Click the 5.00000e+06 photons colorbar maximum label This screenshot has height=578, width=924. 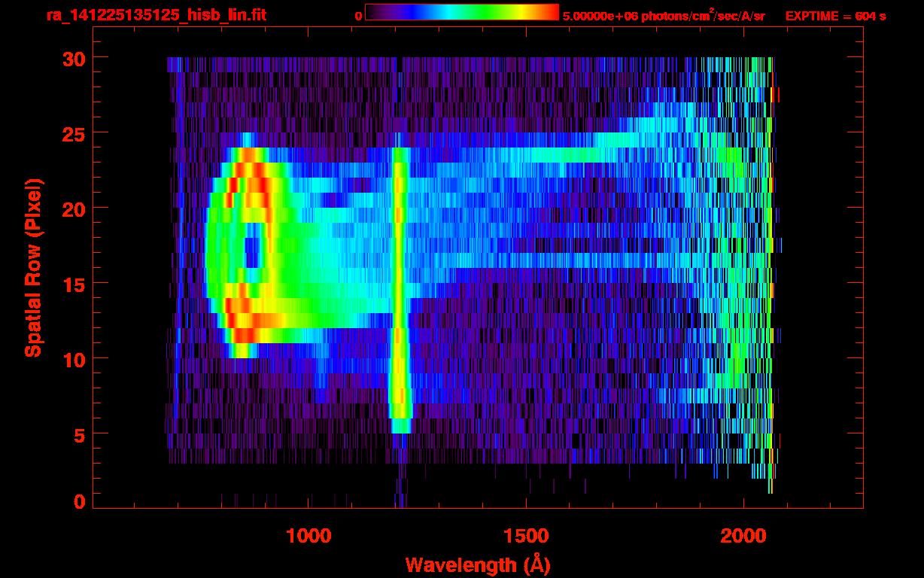tap(664, 15)
